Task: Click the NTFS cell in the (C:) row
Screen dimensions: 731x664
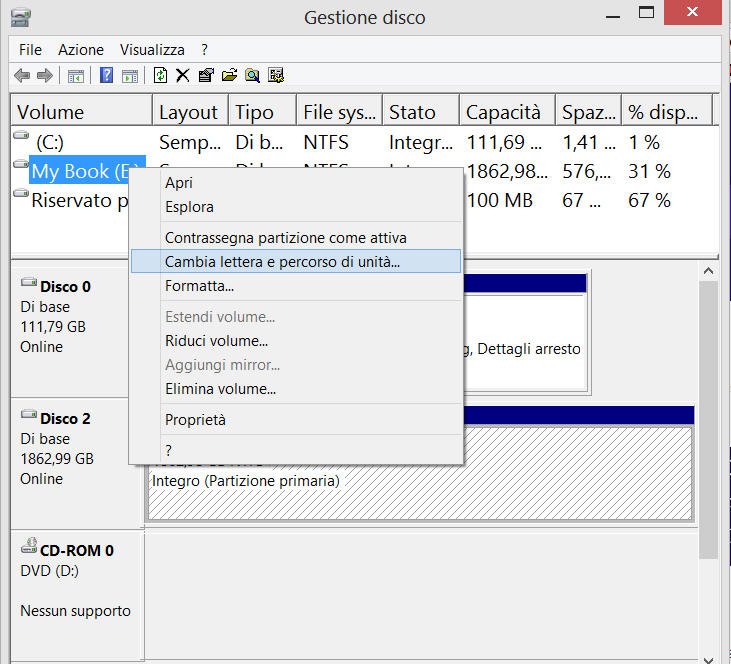Action: 326,142
